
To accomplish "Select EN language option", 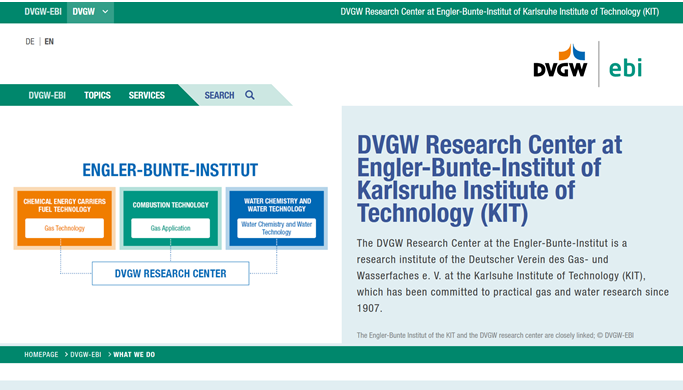I will tap(49, 41).
